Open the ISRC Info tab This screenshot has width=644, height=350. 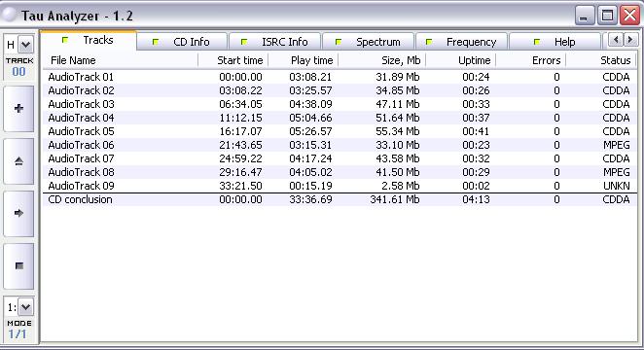[274, 42]
